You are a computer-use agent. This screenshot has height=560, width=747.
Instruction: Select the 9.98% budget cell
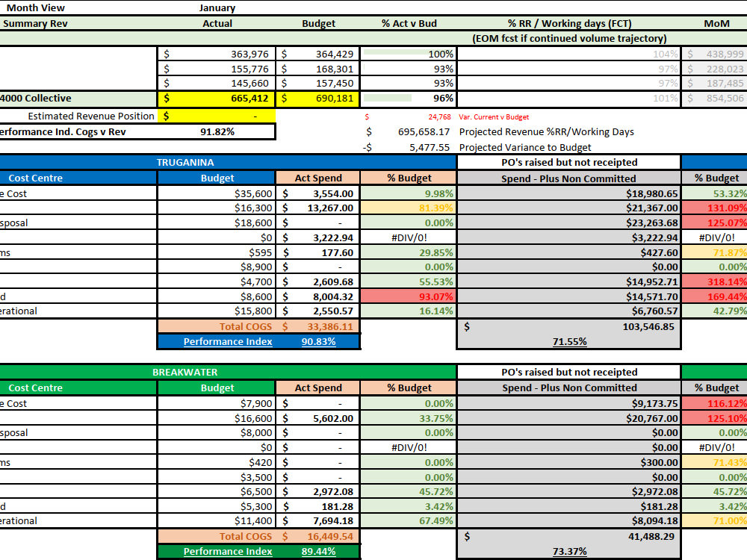(x=409, y=193)
